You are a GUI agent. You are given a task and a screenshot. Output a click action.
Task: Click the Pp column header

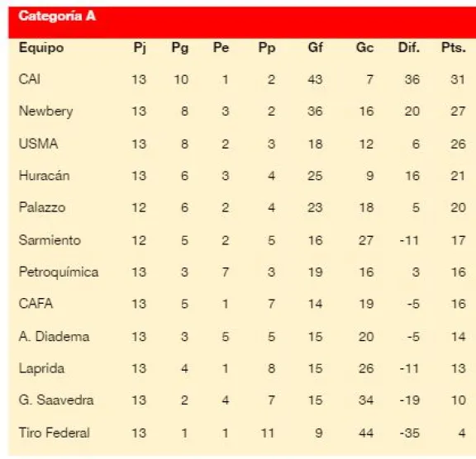point(267,48)
